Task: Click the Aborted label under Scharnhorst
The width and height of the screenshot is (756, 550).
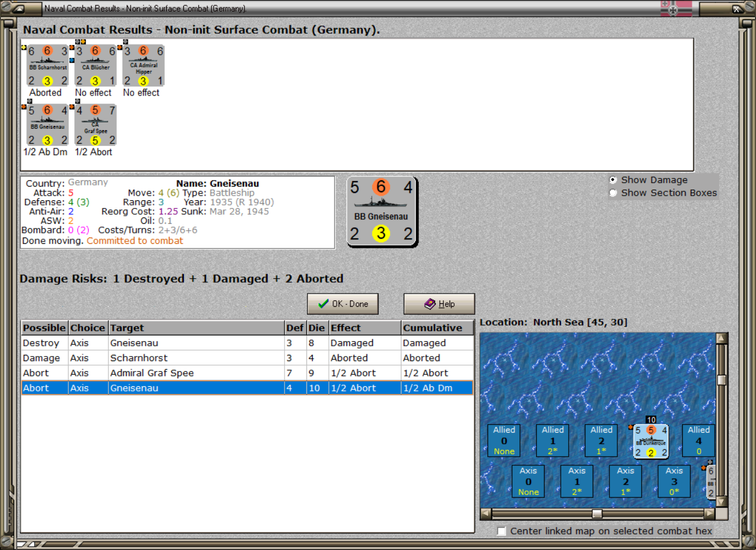Action: click(x=45, y=93)
